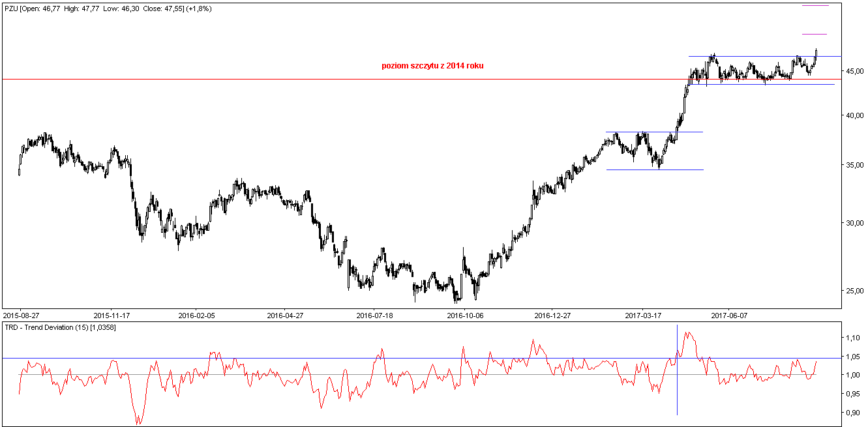Click the 2015-08-27 date axis label
Image resolution: width=868 pixels, height=427 pixels.
click(21, 314)
